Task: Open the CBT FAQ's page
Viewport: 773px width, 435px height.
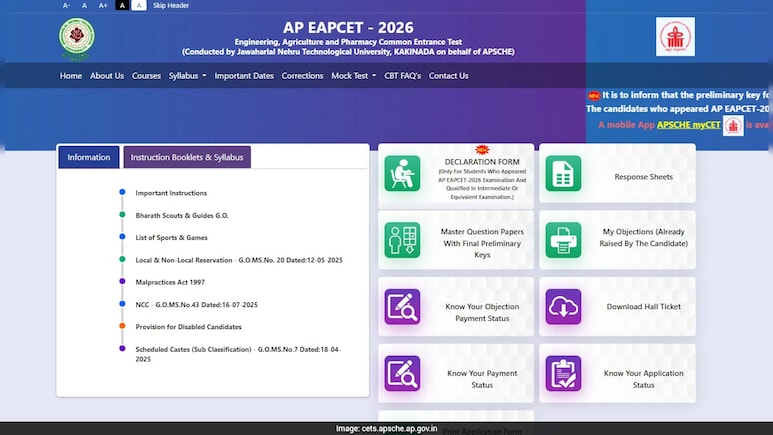Action: [x=402, y=75]
